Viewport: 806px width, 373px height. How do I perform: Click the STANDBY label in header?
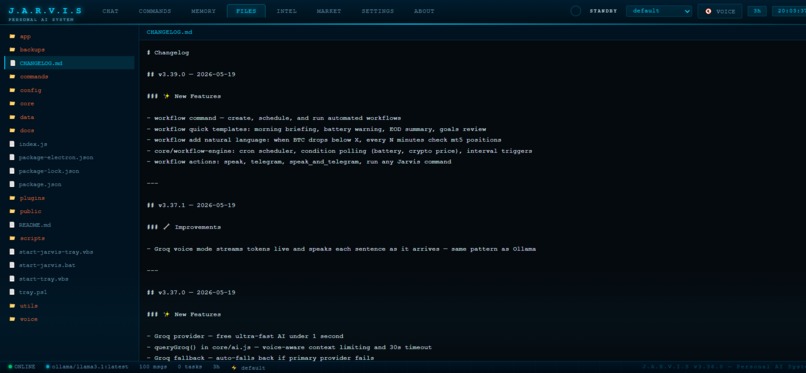[603, 11]
